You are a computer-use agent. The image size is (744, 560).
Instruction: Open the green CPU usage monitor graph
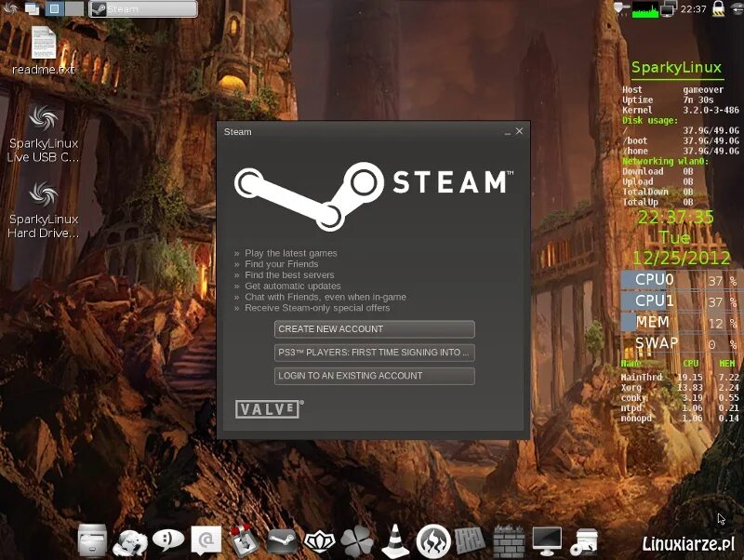tap(645, 9)
